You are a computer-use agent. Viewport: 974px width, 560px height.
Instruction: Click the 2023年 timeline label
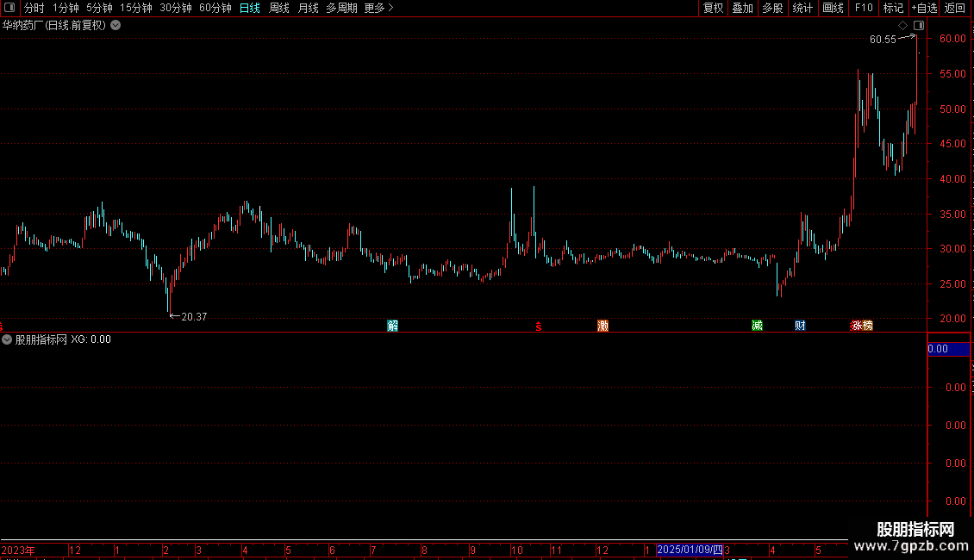tap(18, 550)
